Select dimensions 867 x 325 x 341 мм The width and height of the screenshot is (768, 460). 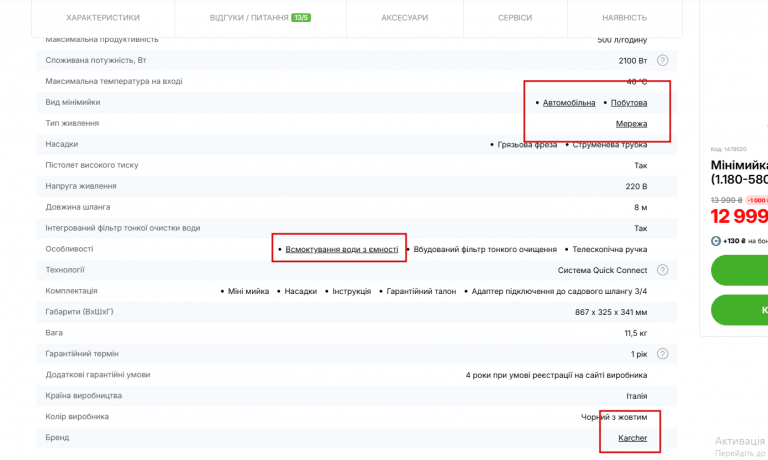(x=611, y=312)
